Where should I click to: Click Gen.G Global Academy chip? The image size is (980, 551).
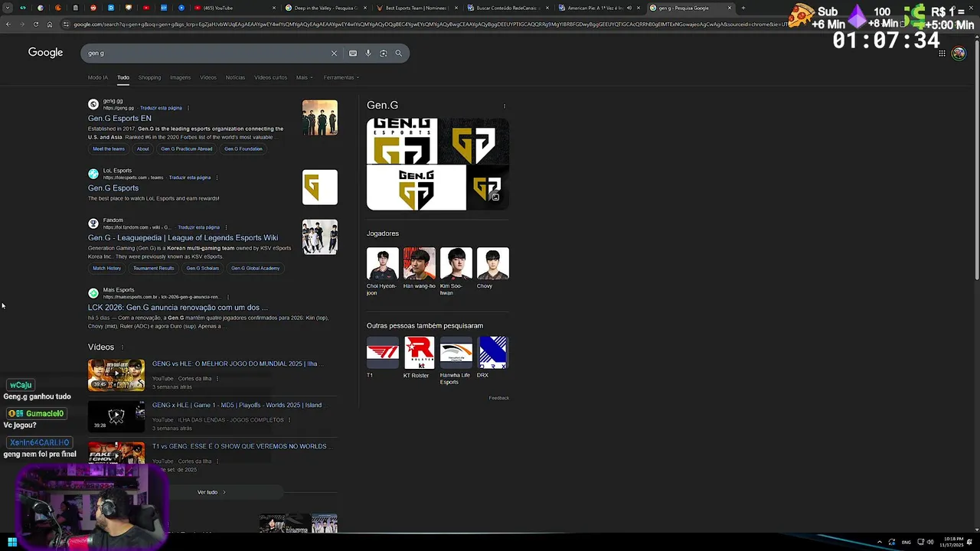tap(256, 269)
